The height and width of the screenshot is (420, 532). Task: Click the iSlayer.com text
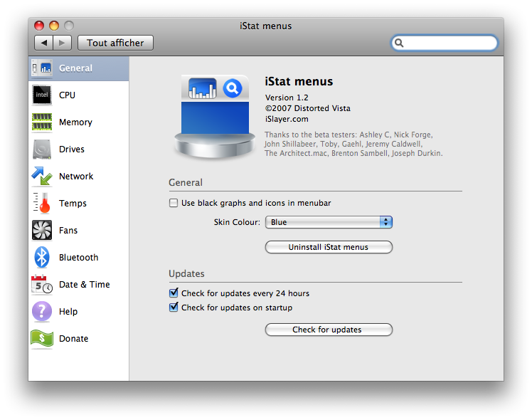pyautogui.click(x=287, y=119)
